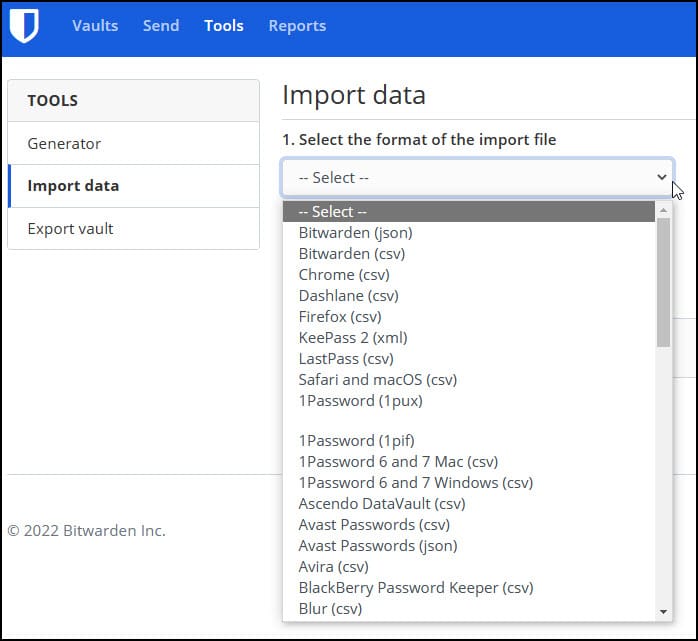
Task: Pick Dashlane (csv) from list
Action: coord(469,296)
